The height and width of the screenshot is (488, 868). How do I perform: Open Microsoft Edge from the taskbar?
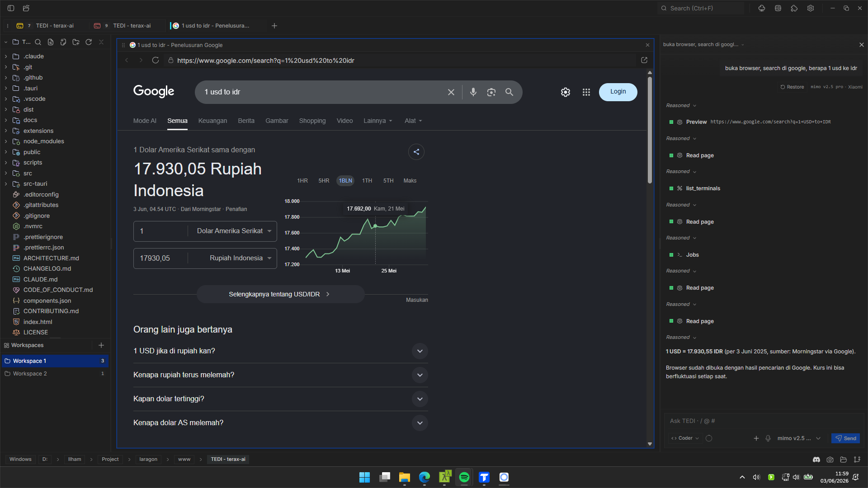425,477
